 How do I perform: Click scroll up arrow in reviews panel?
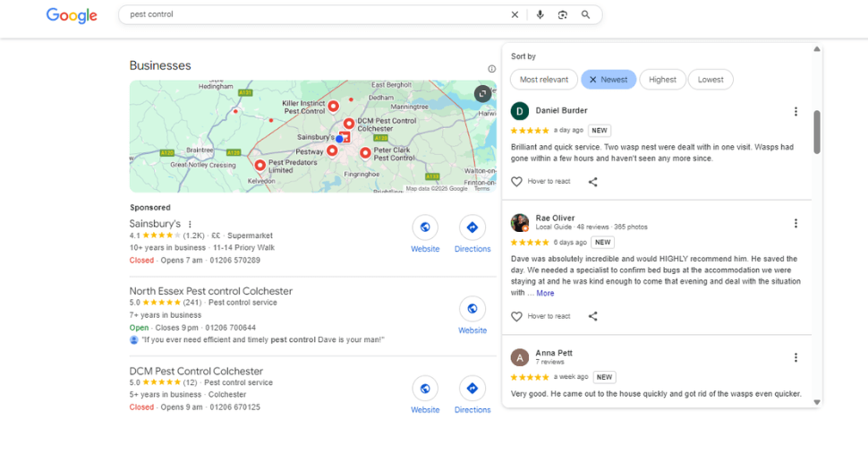[816, 49]
